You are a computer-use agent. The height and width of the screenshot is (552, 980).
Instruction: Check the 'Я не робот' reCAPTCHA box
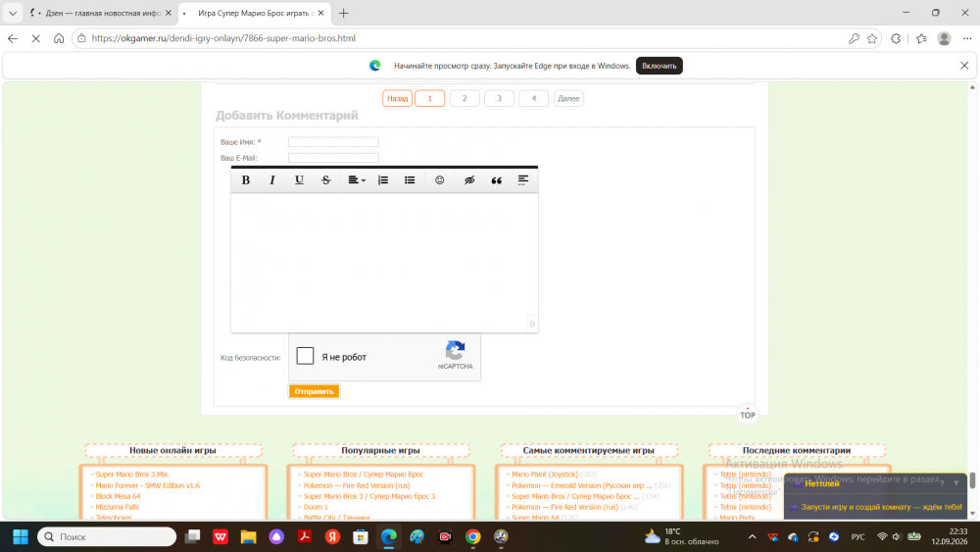tap(305, 356)
